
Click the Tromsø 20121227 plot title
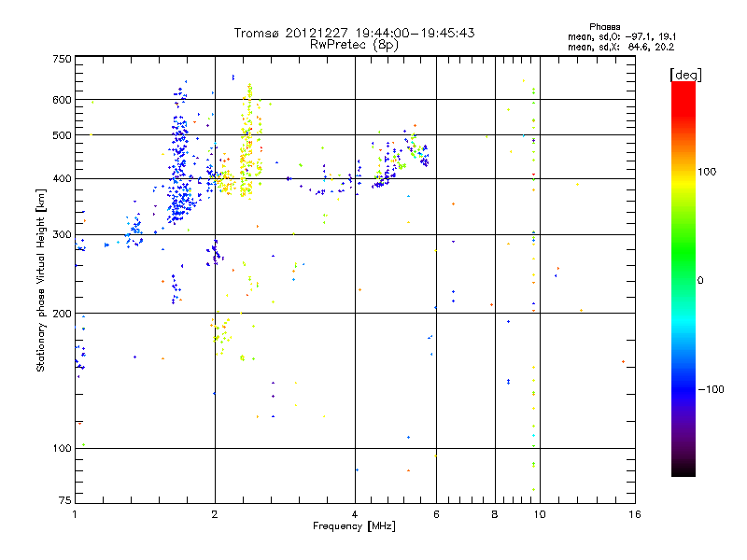354,33
